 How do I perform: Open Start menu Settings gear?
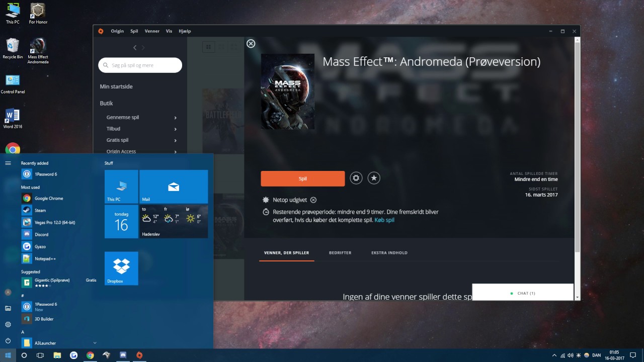click(x=8, y=324)
